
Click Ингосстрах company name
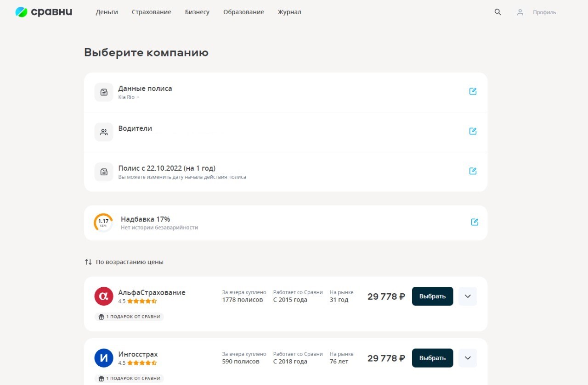[x=138, y=355]
